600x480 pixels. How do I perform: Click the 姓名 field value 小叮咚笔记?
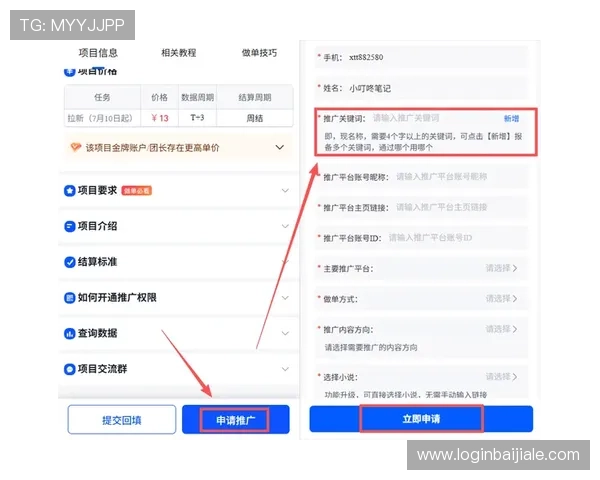pyautogui.click(x=370, y=88)
